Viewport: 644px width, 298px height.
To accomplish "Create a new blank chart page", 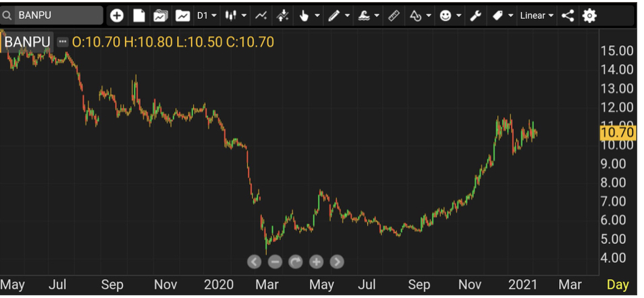I will click(x=139, y=16).
